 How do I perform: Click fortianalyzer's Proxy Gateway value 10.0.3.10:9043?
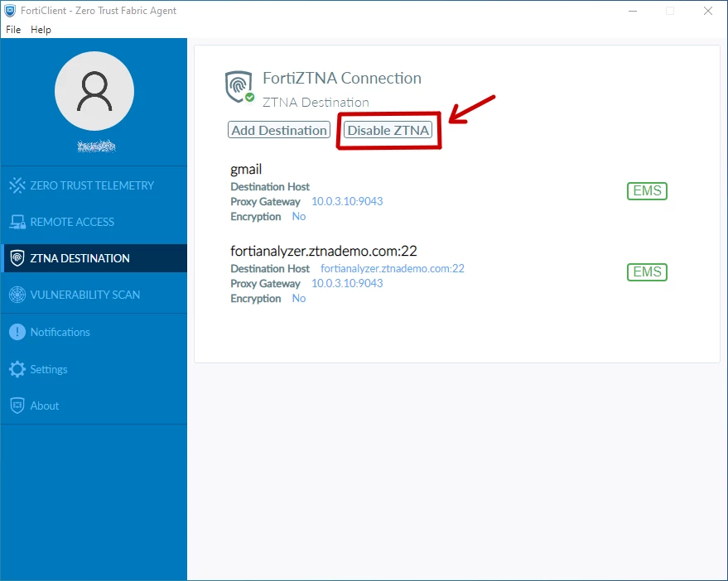347,283
